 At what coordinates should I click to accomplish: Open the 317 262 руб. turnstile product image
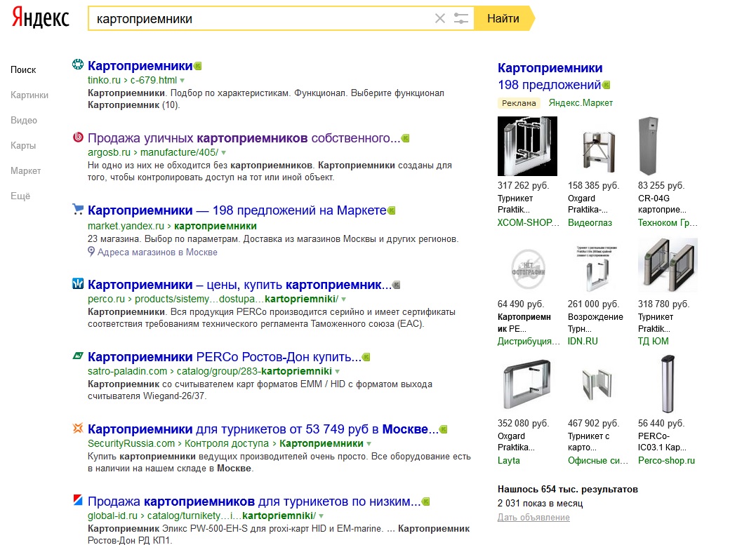[x=527, y=146]
